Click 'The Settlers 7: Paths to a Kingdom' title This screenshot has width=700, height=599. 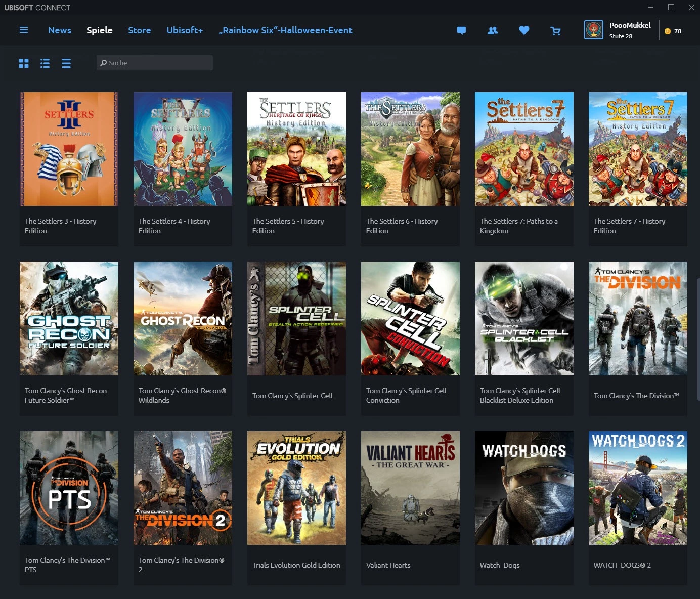(519, 226)
